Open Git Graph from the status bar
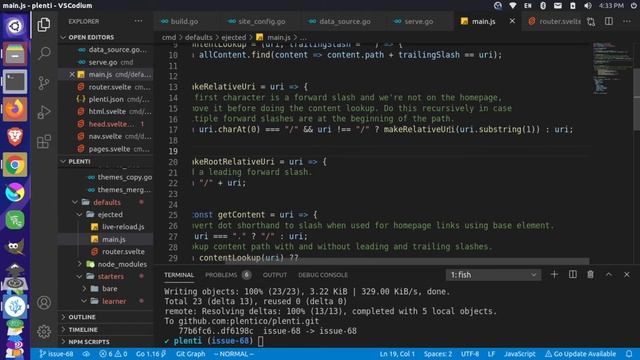 click(x=191, y=354)
